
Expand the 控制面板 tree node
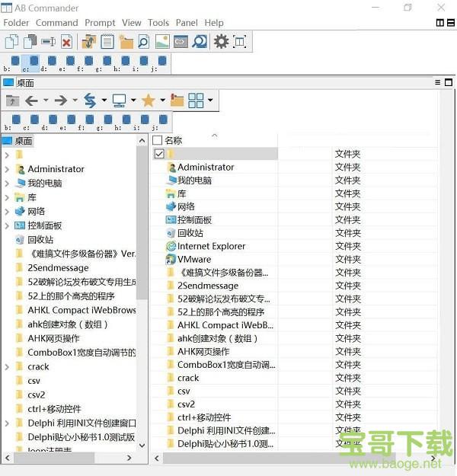7,226
